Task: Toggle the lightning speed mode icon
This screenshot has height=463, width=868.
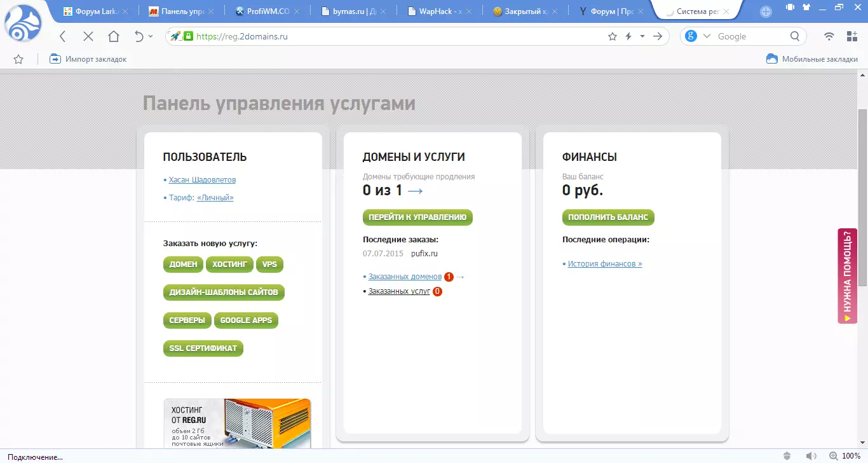Action: pyautogui.click(x=628, y=36)
